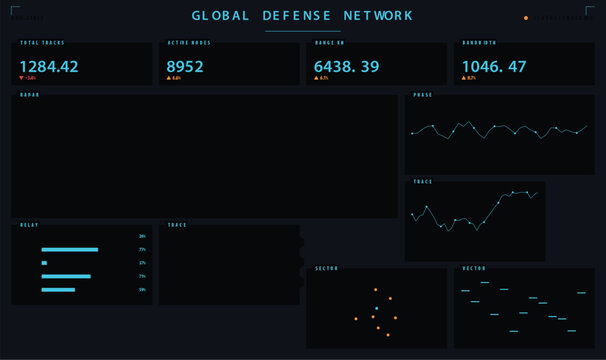Click the Bandwidth value 1046.47
The image size is (606, 360).
494,67
